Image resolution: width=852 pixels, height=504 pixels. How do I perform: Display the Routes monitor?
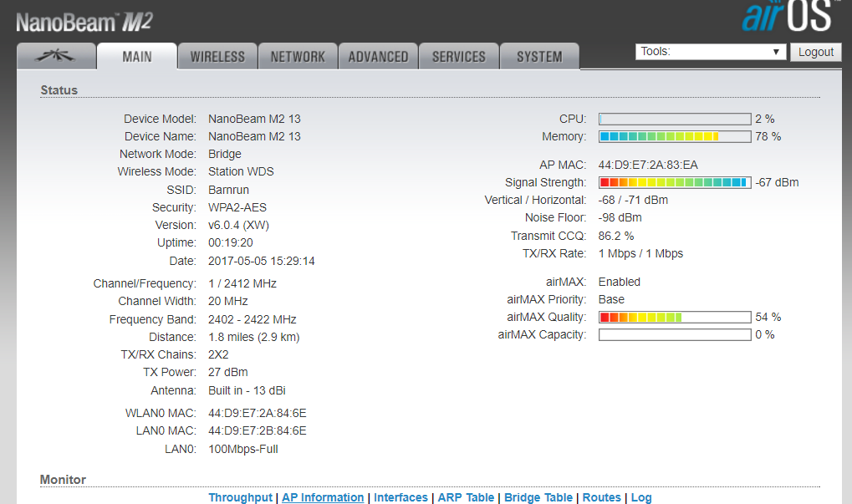click(602, 497)
